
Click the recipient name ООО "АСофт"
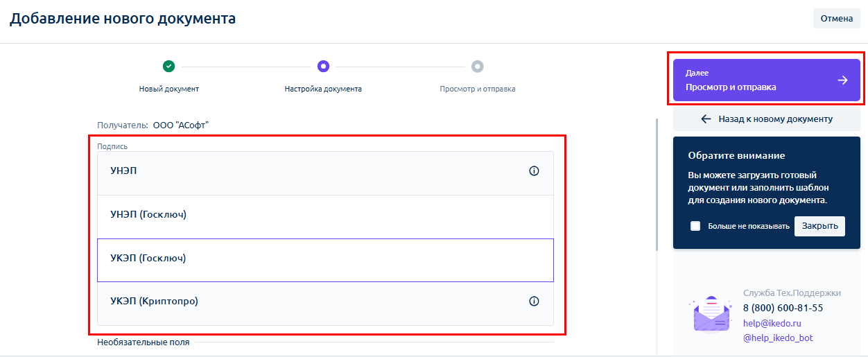(x=181, y=125)
